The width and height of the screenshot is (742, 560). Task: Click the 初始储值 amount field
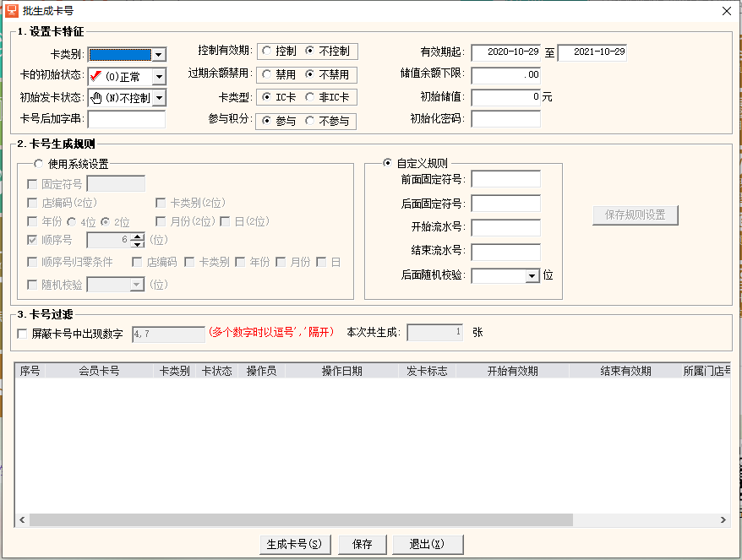click(x=506, y=97)
